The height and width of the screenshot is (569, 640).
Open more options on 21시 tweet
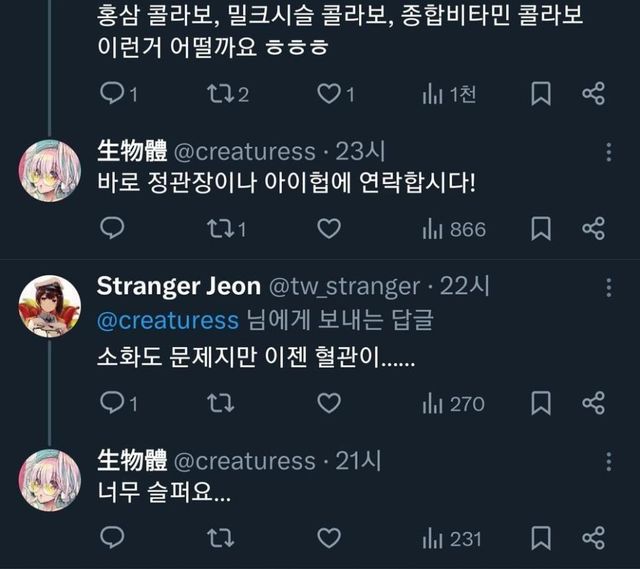pos(608,461)
